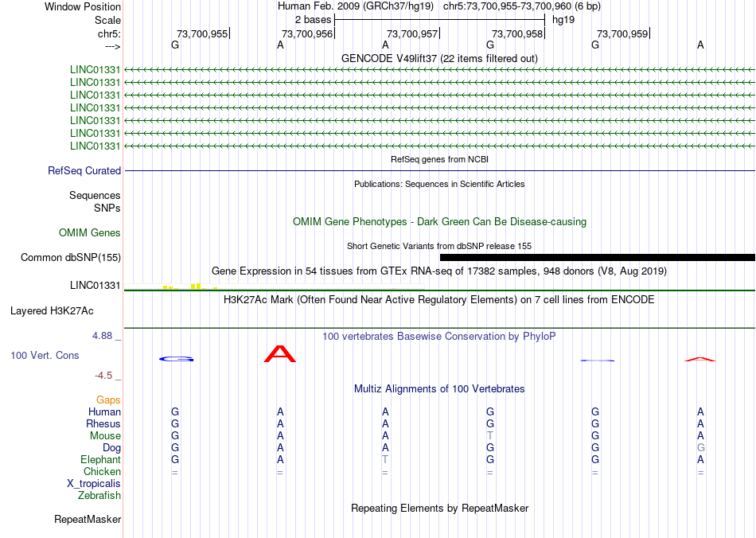This screenshot has height=538, width=756.
Task: Click the Short Genetic Variants from dbSNP title
Action: click(x=439, y=246)
